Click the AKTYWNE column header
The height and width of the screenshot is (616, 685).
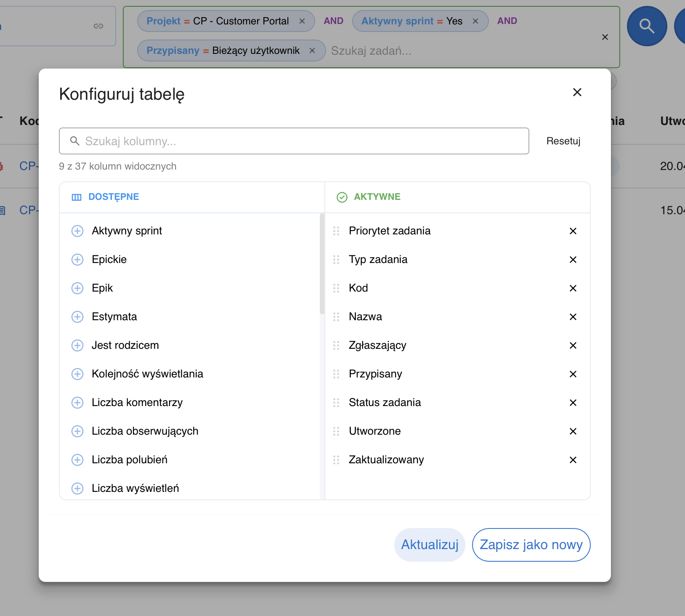[377, 197]
